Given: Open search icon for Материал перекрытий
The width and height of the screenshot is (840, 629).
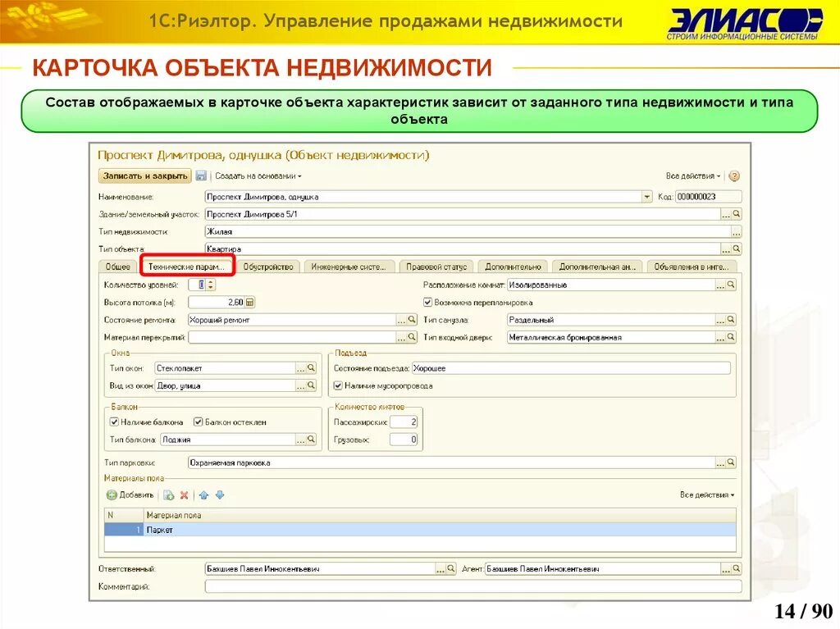Looking at the screenshot, I should pos(412,337).
